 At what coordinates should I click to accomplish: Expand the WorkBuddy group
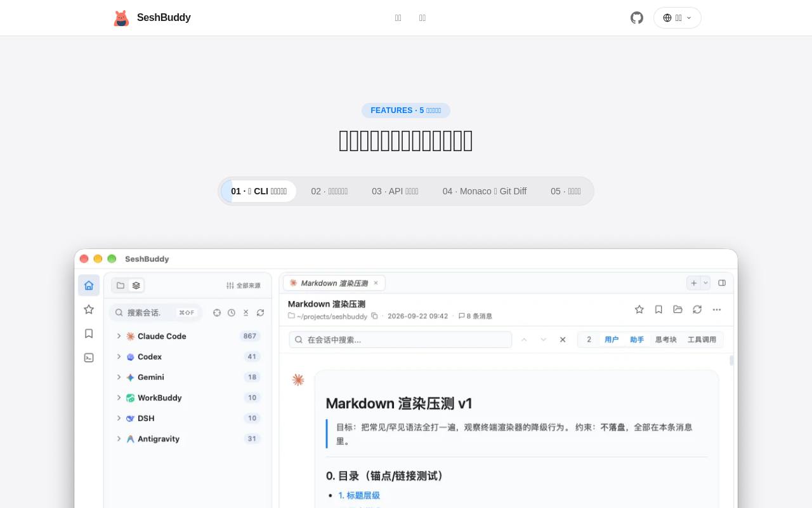pos(119,398)
